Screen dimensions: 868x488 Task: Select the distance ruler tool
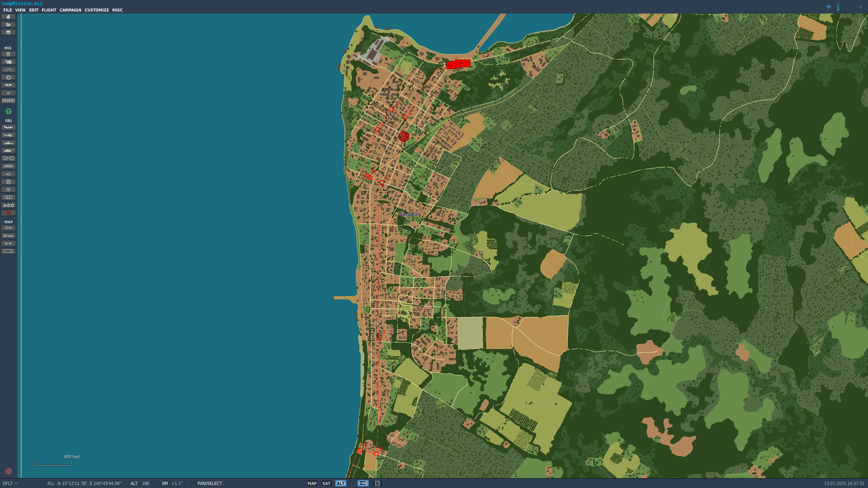[x=8, y=243]
